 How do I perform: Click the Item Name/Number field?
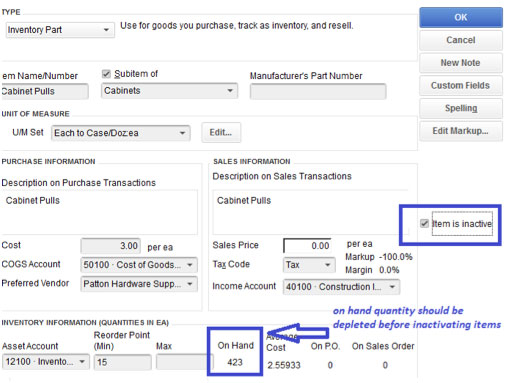44,91
